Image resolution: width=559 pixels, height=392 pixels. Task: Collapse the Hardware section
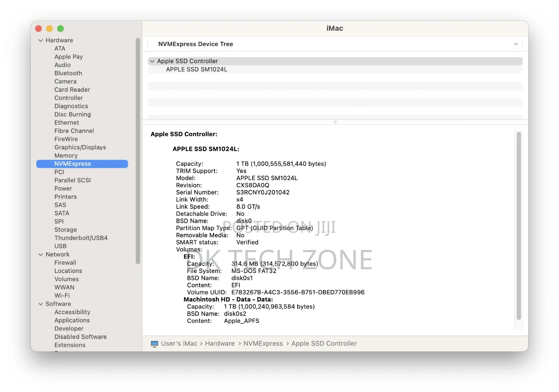(x=41, y=40)
